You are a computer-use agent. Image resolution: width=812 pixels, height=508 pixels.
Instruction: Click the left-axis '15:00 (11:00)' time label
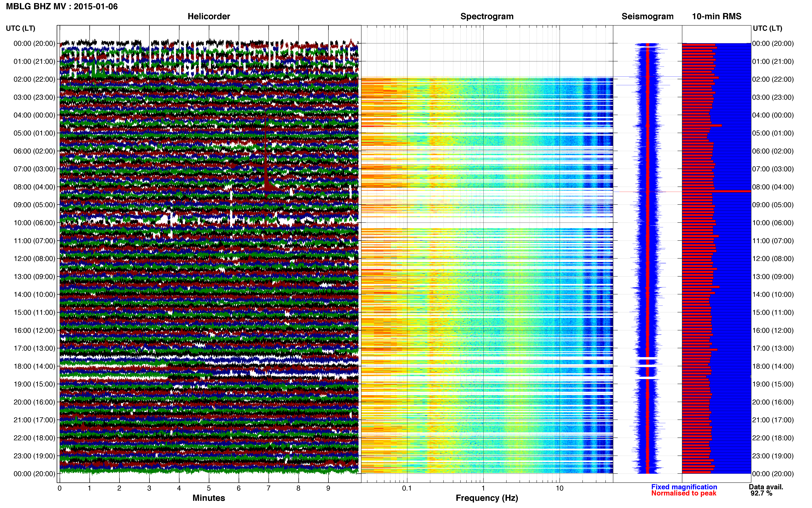coord(34,312)
